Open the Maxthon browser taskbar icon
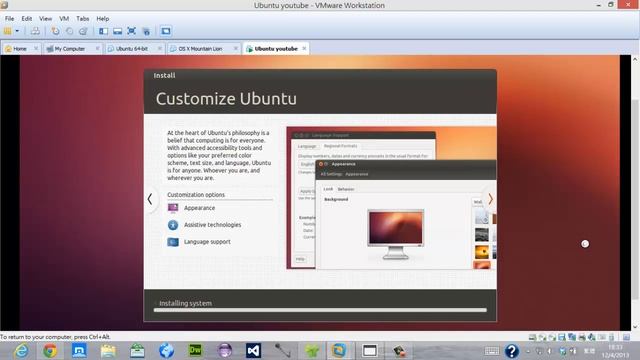Viewport: 640px width, 360px height. 79,351
